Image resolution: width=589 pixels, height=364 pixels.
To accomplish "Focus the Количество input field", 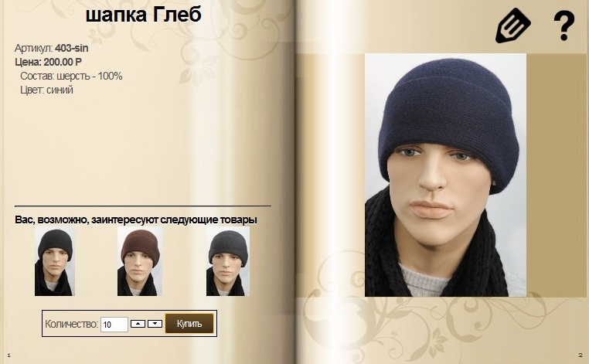I will tap(114, 324).
